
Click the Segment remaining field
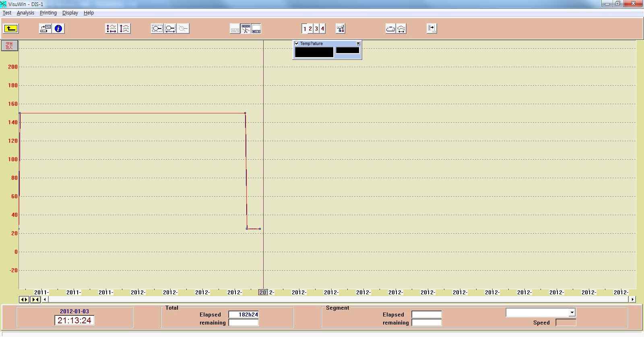[x=427, y=323]
